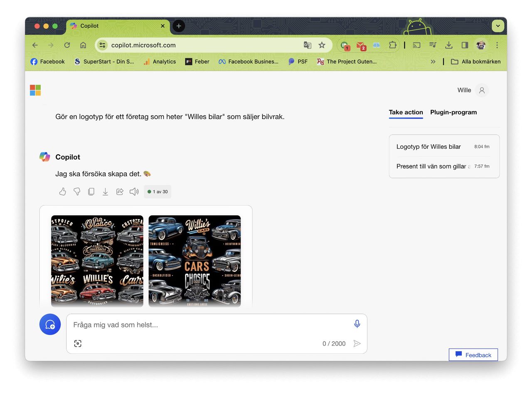
Task: Share the Copilot response
Action: coord(120,192)
